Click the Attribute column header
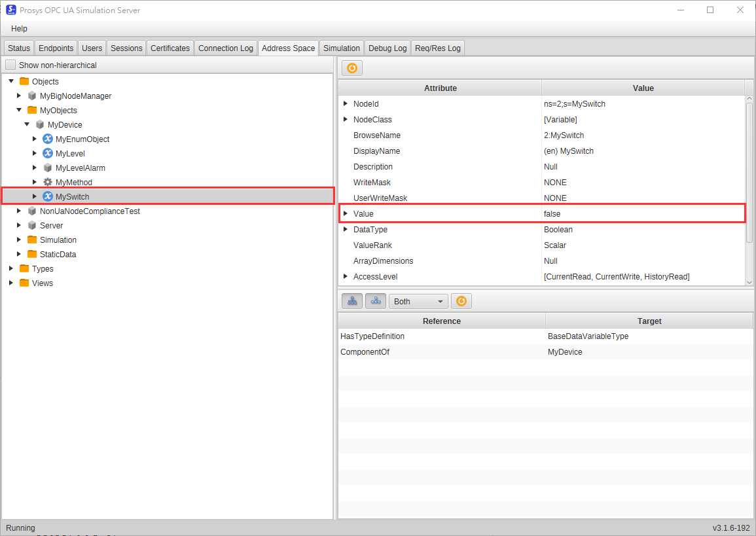This screenshot has width=756, height=536. tap(441, 88)
